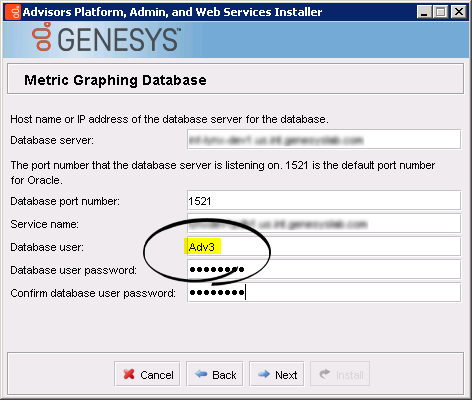Maximize the installer window
Viewport: 472px width, 401px height.
pyautogui.click(x=441, y=12)
